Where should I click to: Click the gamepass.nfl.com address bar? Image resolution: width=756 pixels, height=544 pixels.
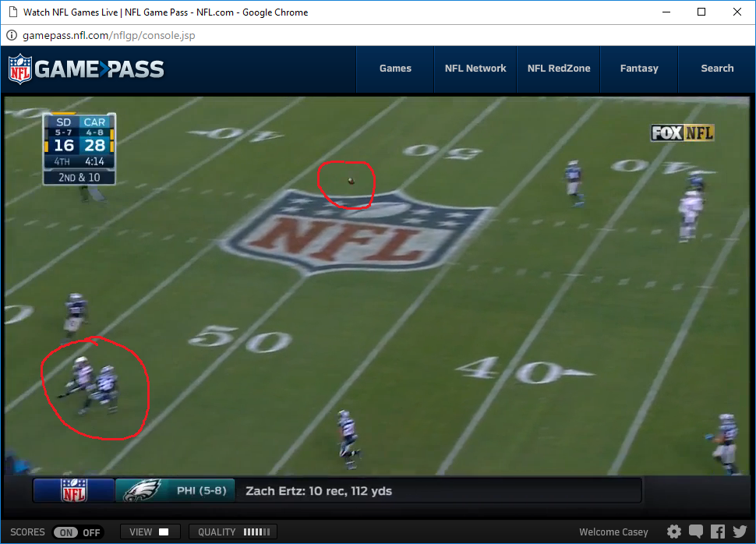click(x=378, y=35)
